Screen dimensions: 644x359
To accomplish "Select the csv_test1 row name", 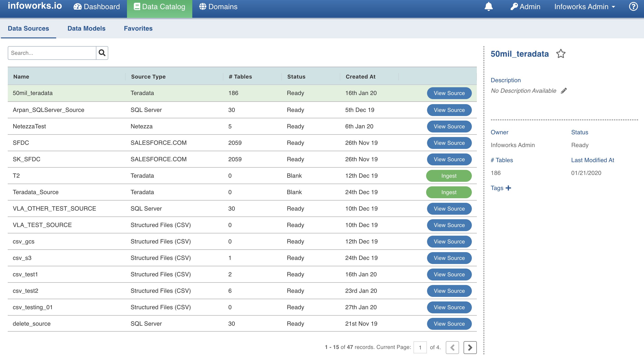I will (25, 274).
